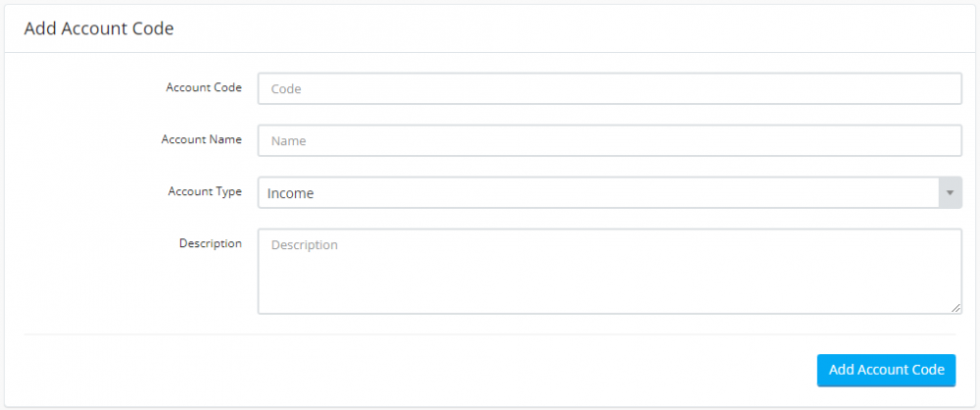Click the "Account Name" field label
The image size is (980, 410).
pyautogui.click(x=201, y=139)
